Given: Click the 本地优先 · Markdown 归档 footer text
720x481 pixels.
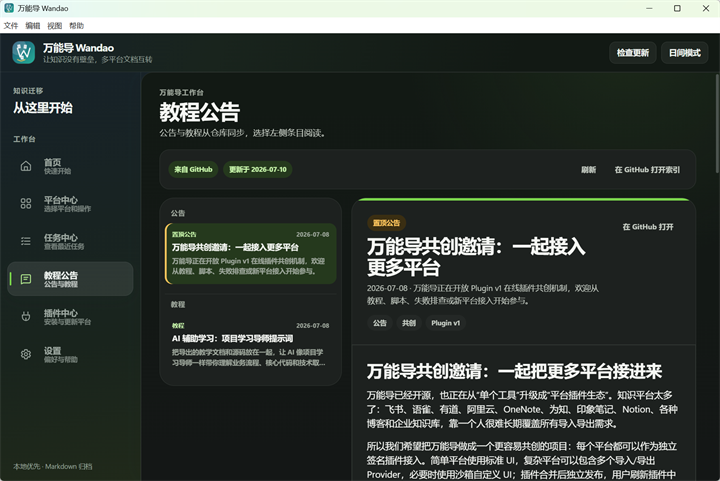Looking at the screenshot, I should tap(53, 466).
